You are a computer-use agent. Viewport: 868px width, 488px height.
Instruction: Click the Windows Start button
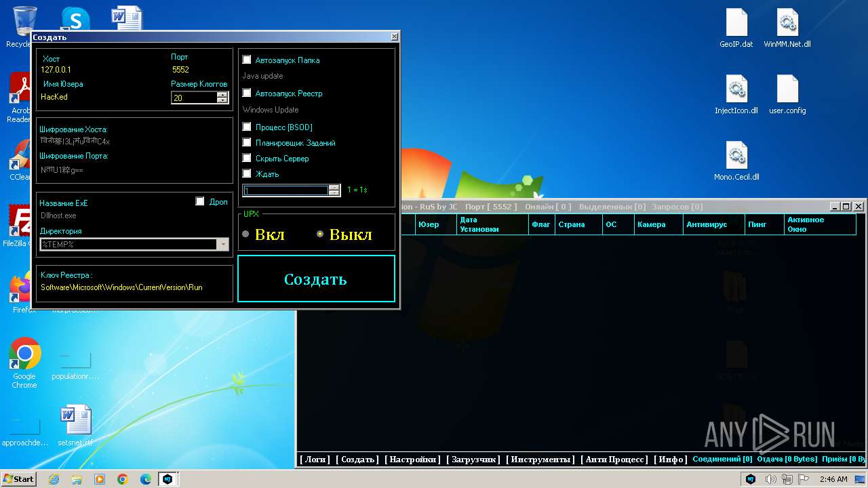click(x=19, y=479)
